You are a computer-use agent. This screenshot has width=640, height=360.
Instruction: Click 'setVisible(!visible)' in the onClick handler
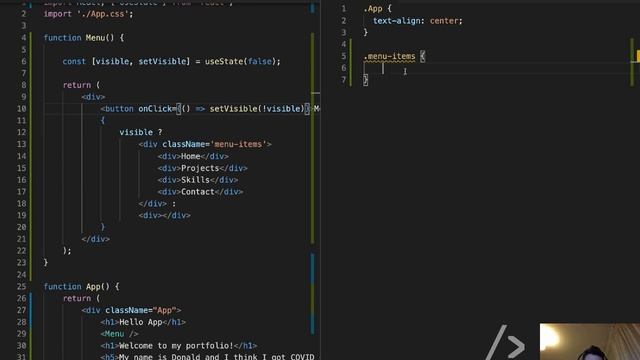pyautogui.click(x=257, y=109)
